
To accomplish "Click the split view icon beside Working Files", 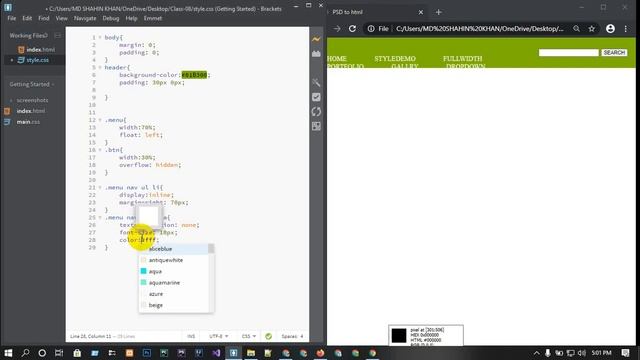I will [58, 36].
